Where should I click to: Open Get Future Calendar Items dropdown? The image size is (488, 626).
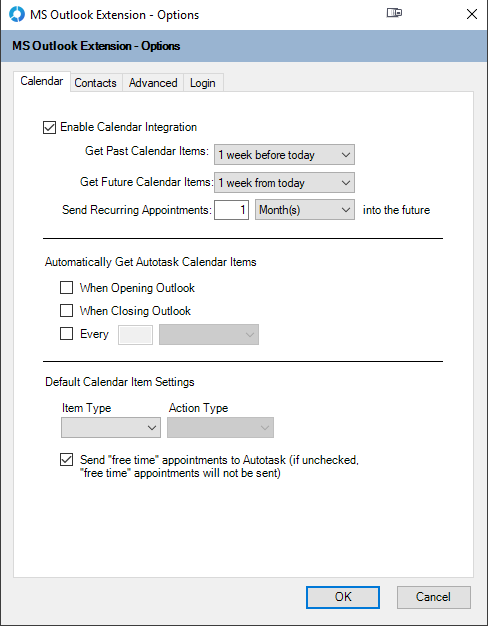coord(284,183)
